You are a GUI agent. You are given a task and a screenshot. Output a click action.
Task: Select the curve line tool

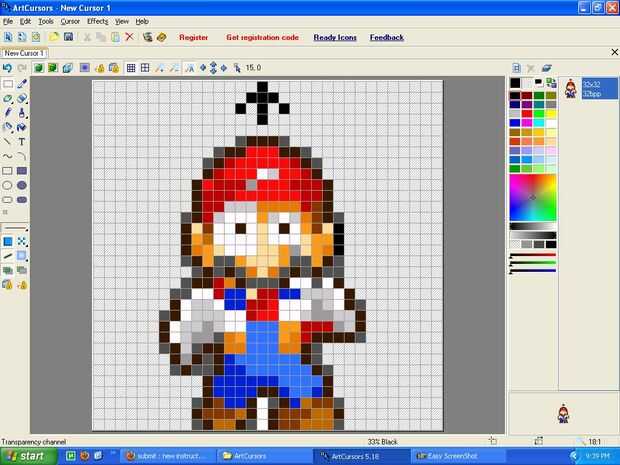tap(8, 156)
